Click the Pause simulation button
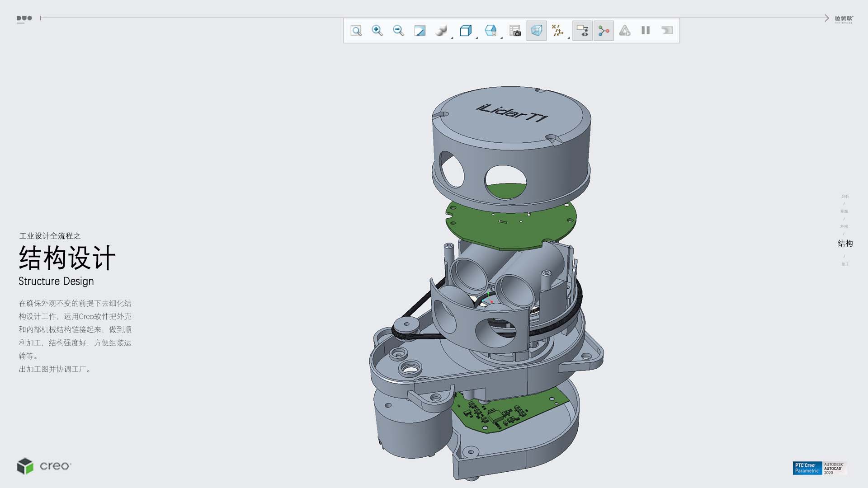Screen dimensions: 868x488 click(646, 31)
